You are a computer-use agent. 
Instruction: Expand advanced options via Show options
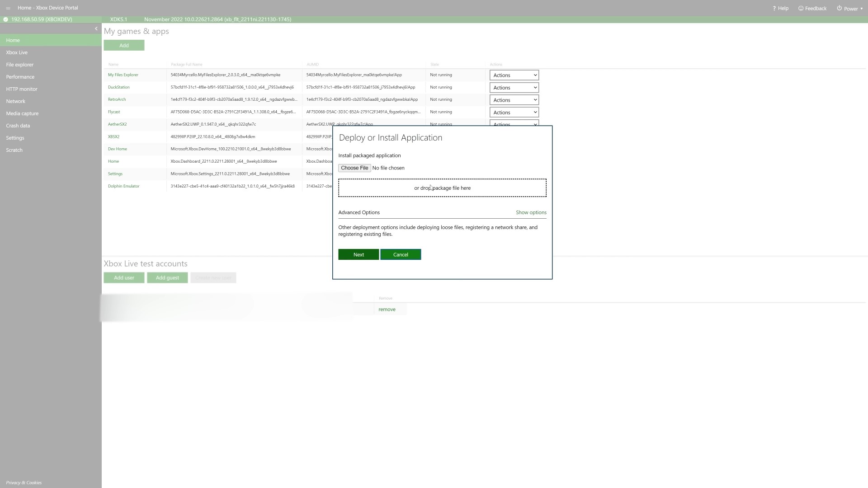[x=531, y=212]
